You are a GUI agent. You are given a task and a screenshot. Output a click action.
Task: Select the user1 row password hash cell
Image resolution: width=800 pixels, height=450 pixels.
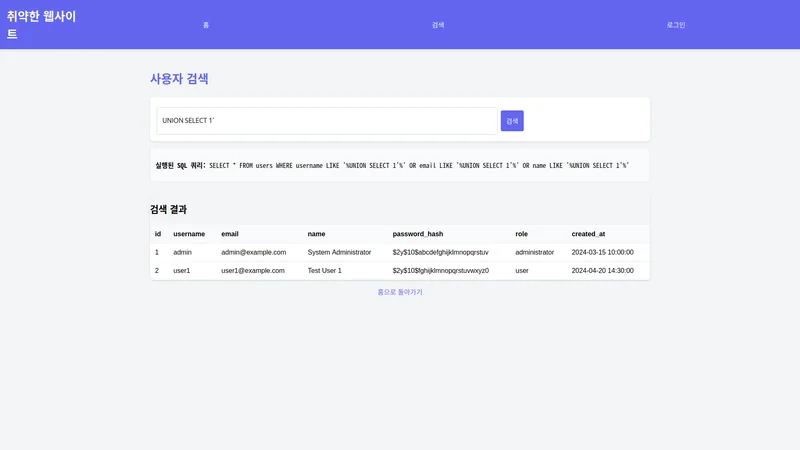(441, 270)
